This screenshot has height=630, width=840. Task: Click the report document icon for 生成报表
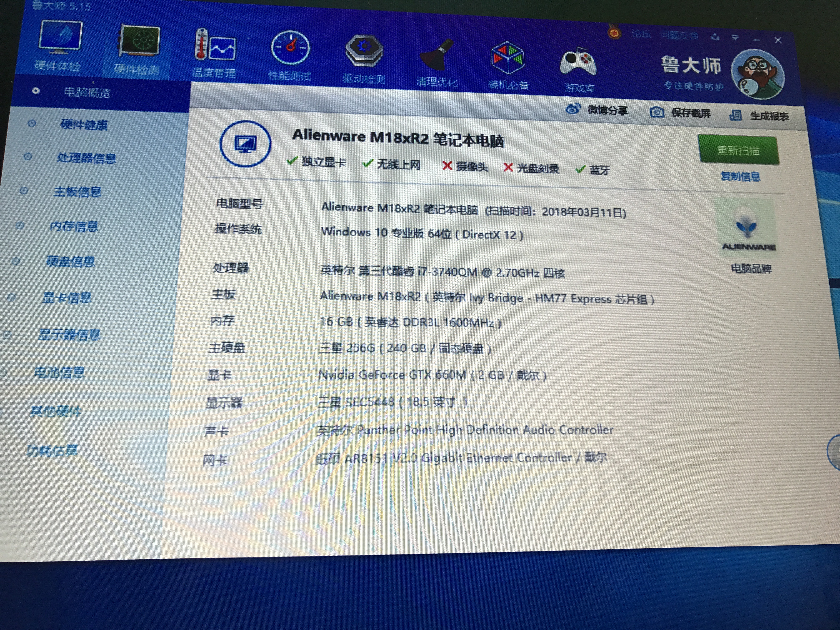click(736, 115)
